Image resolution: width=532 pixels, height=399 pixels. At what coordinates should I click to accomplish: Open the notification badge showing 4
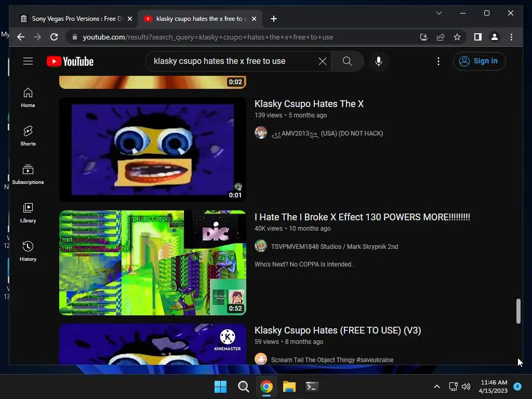[517, 387]
